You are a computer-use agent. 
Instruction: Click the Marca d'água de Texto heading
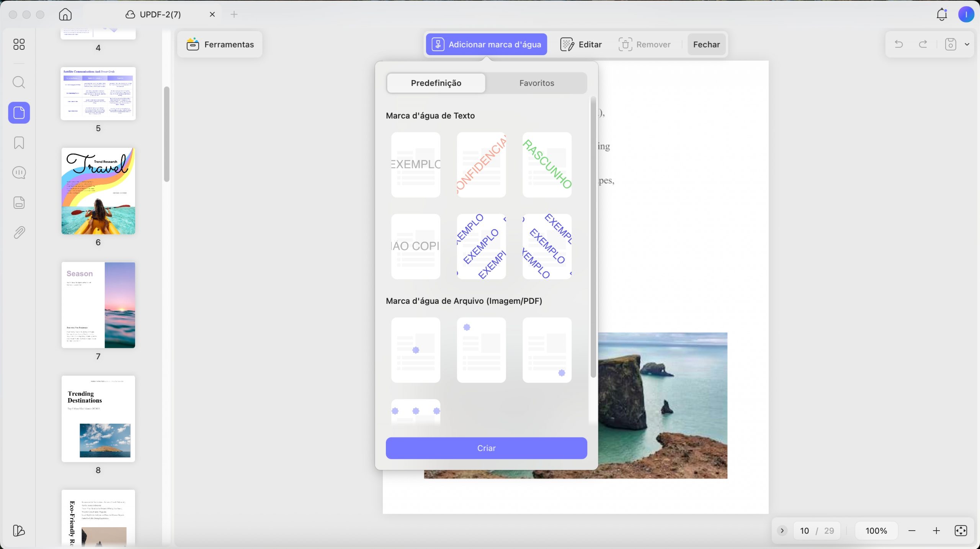(430, 116)
